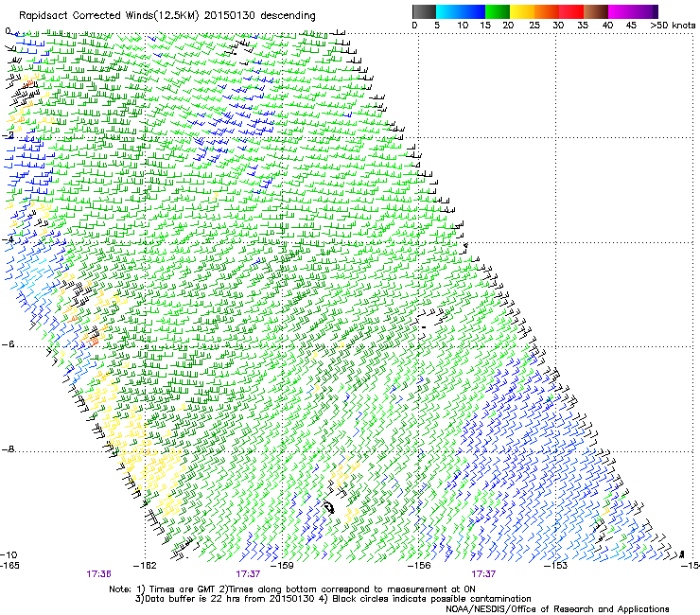700x615 pixels.
Task: Click the '-156' longitude axis label
Action: 419,566
